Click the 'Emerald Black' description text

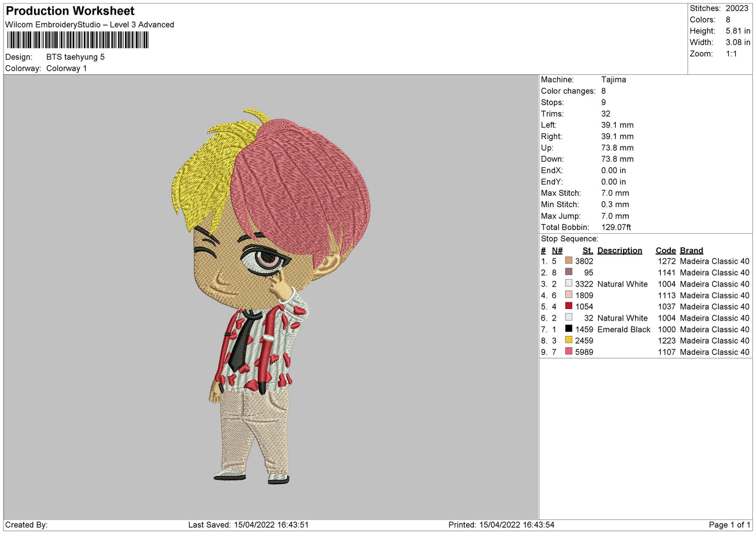coord(624,330)
